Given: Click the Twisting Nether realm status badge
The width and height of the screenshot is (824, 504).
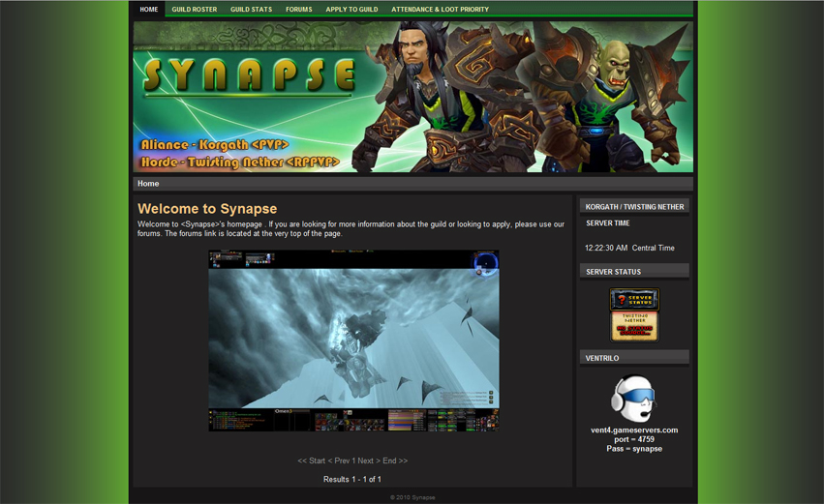Looking at the screenshot, I should (x=634, y=326).
